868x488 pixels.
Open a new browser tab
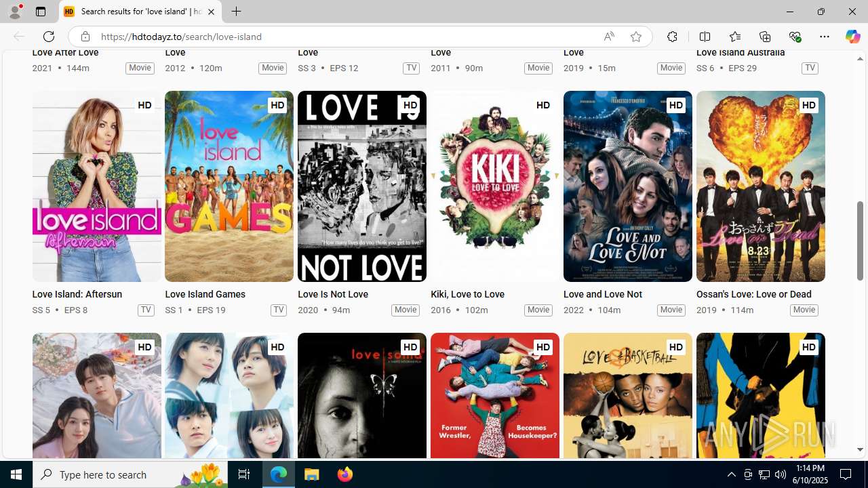[236, 12]
